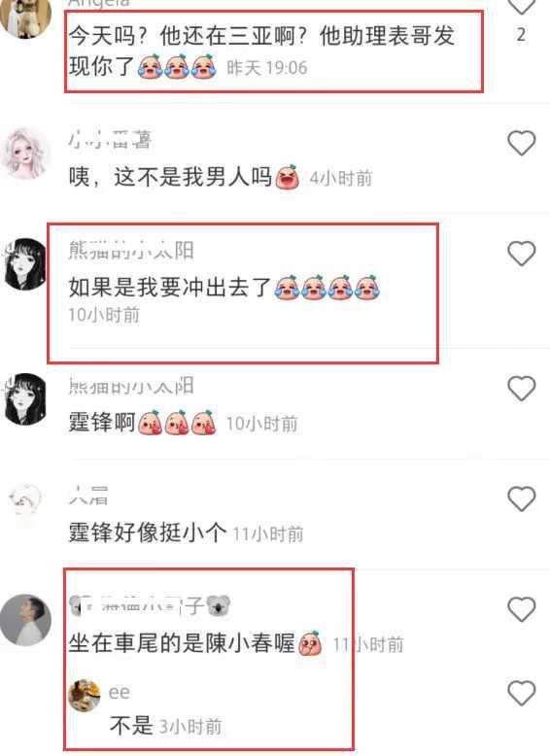Open avatar next to 霆锋啊 comment

click(x=25, y=398)
